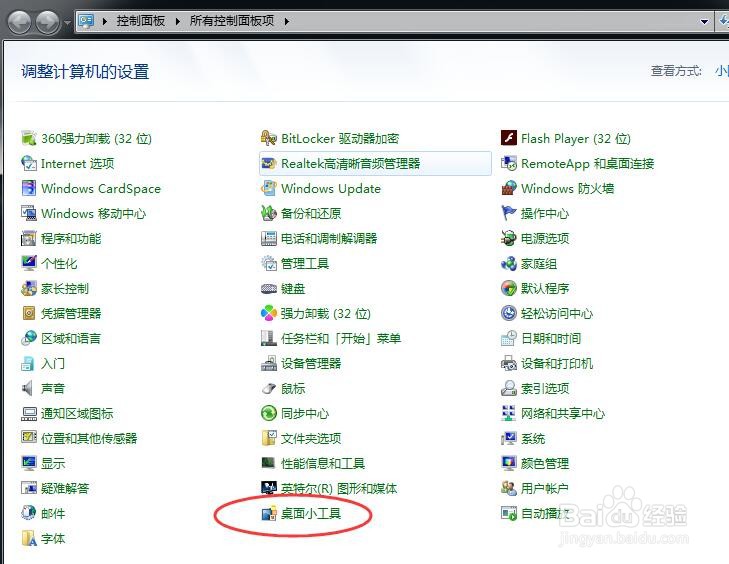Image resolution: width=729 pixels, height=564 pixels.
Task: Click the Internet 选项 globe icon
Action: (x=29, y=163)
